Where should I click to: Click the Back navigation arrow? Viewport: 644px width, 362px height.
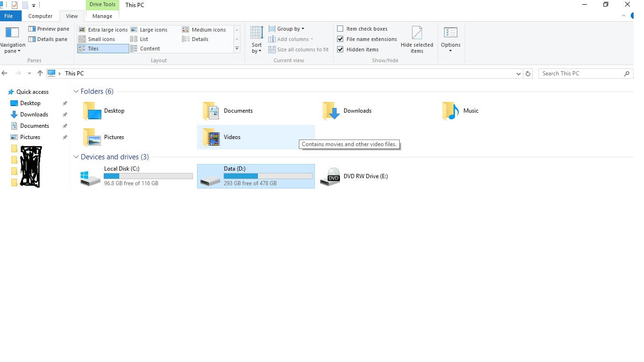tap(5, 74)
